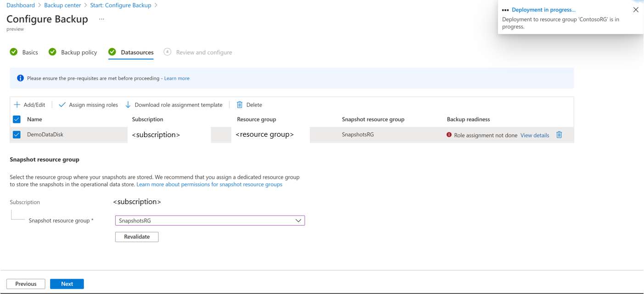Toggle the select-all checkbox in table header
Screen dimensions: 644x294
tap(17, 119)
